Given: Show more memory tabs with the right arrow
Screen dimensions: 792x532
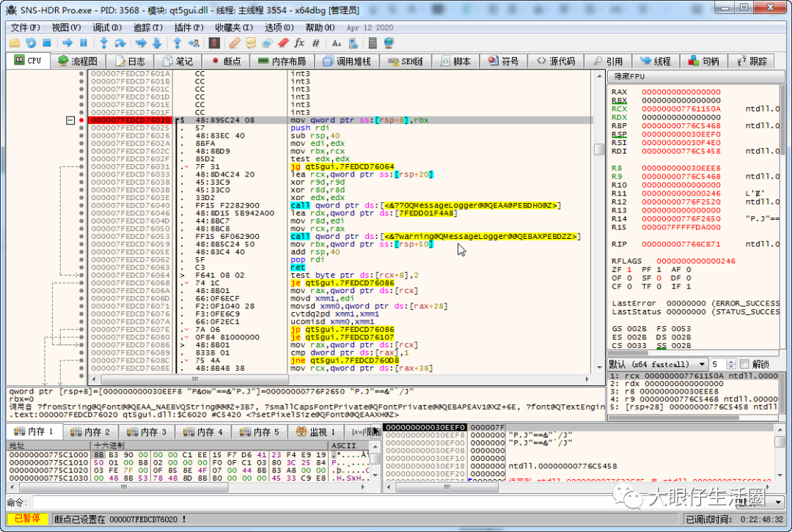Looking at the screenshot, I should click(375, 431).
